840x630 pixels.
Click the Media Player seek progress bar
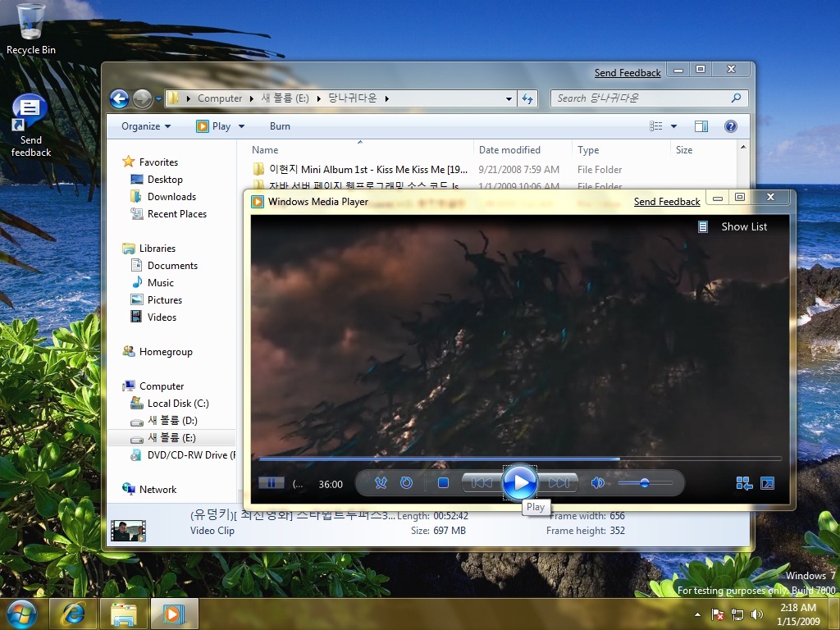(519, 459)
